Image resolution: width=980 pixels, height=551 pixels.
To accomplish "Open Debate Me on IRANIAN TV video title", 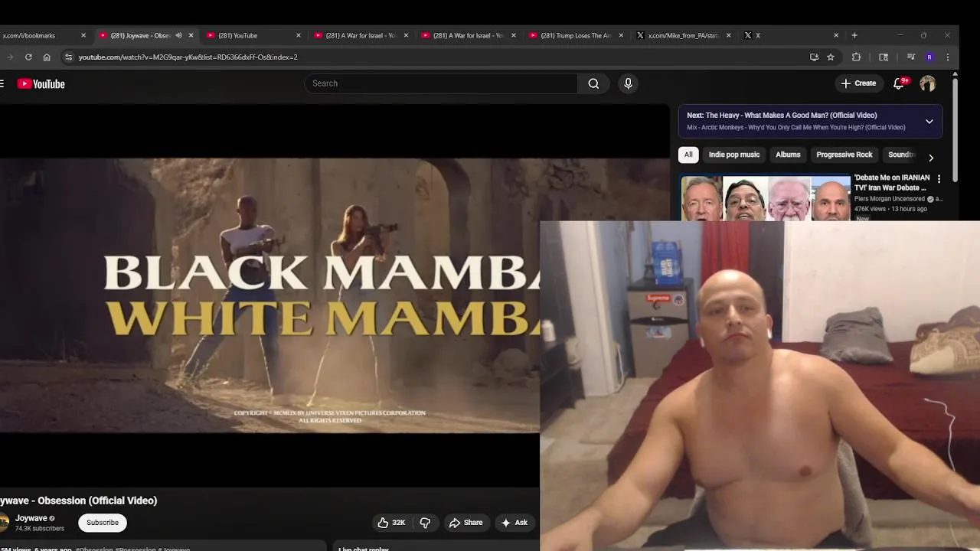I will 893,182.
